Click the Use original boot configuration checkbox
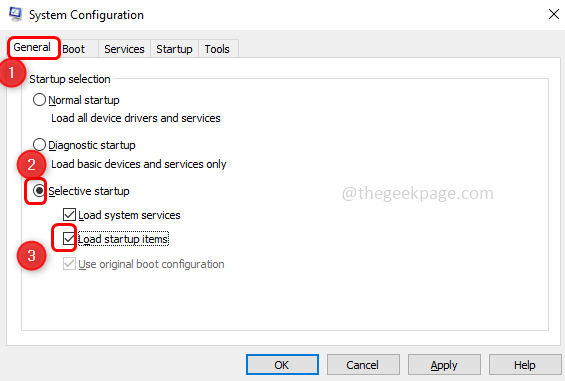Image resolution: width=565 pixels, height=381 pixels. click(69, 264)
